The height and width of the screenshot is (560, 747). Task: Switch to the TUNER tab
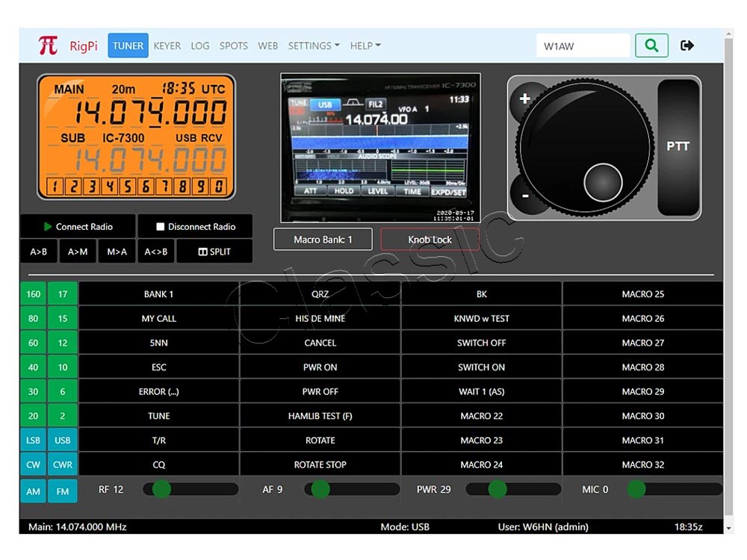(128, 46)
